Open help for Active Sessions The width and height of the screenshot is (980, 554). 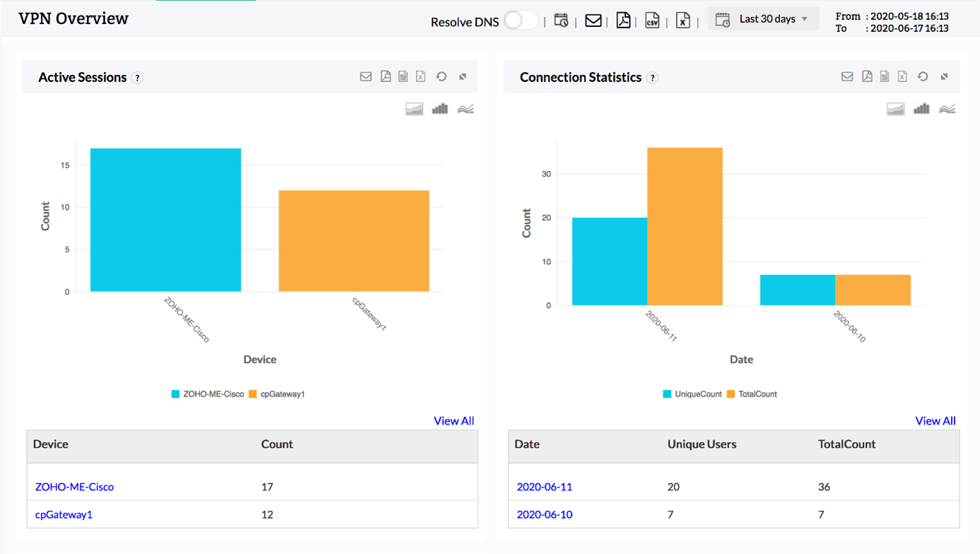138,78
